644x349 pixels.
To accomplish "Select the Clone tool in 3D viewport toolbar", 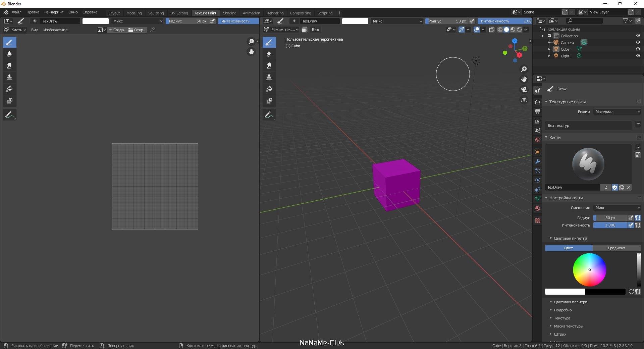I will pyautogui.click(x=269, y=78).
